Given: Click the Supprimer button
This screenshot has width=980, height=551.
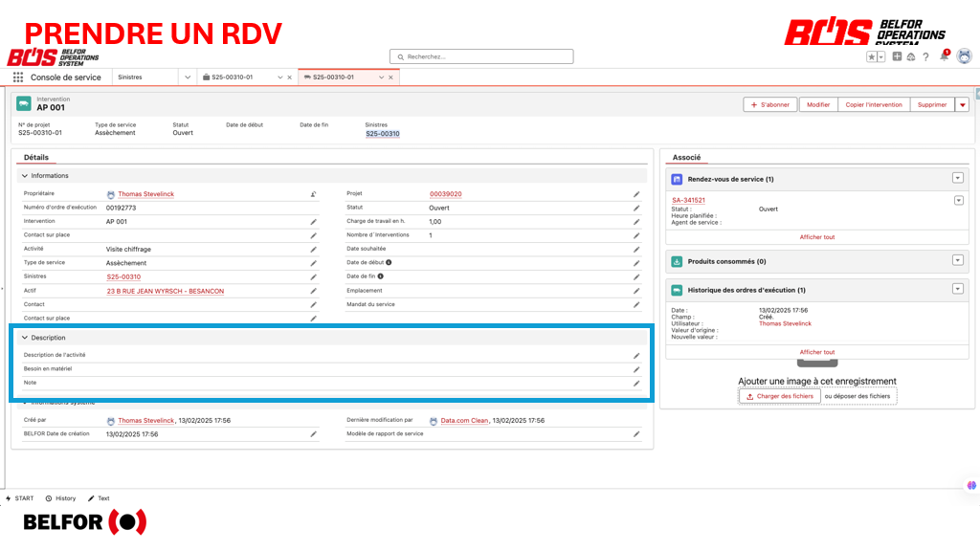Looking at the screenshot, I should [x=932, y=105].
